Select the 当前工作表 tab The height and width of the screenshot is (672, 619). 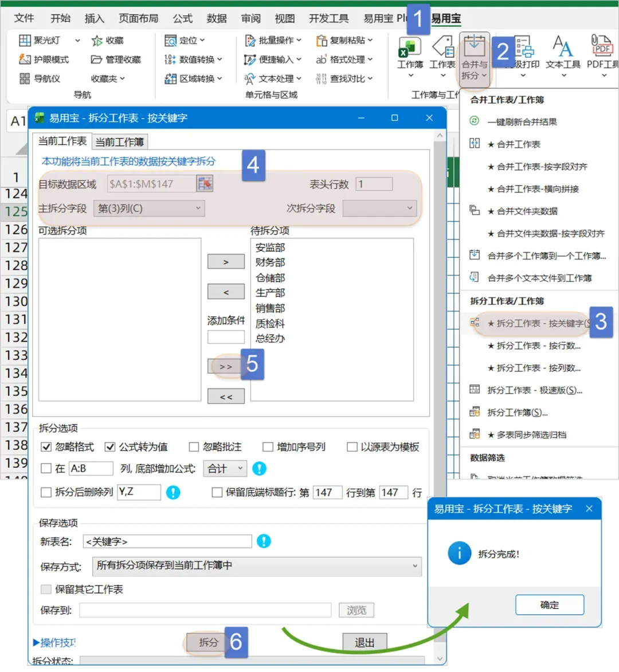(x=62, y=140)
